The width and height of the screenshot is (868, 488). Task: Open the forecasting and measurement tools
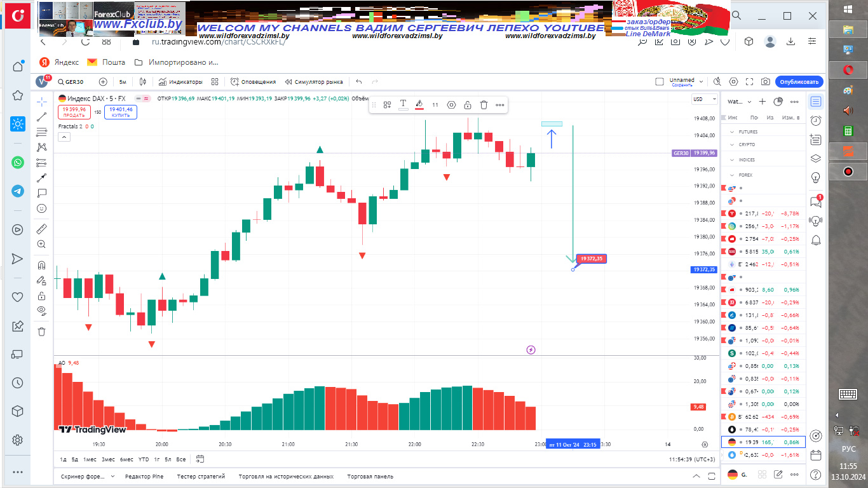pos(42,163)
